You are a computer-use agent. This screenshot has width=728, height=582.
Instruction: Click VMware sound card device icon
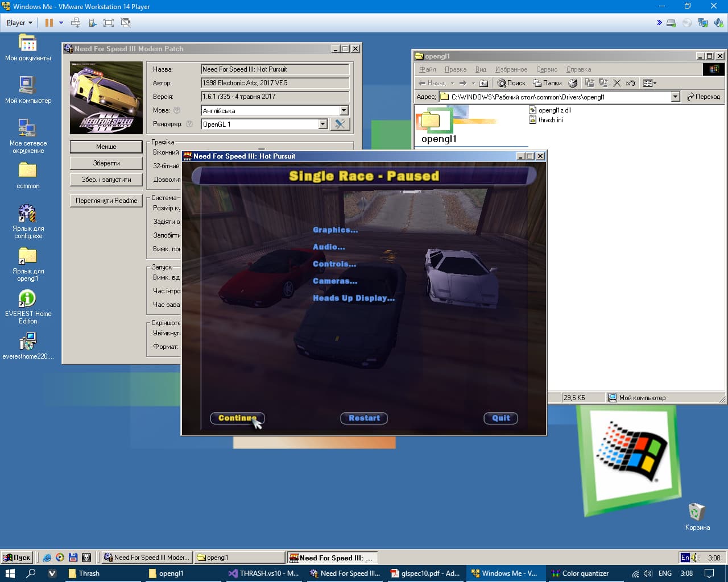[719, 23]
